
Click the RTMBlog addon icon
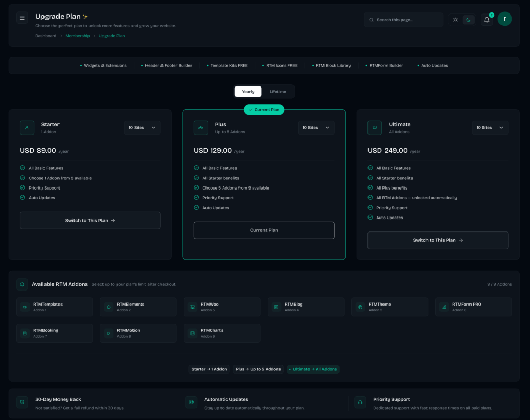[276, 307]
